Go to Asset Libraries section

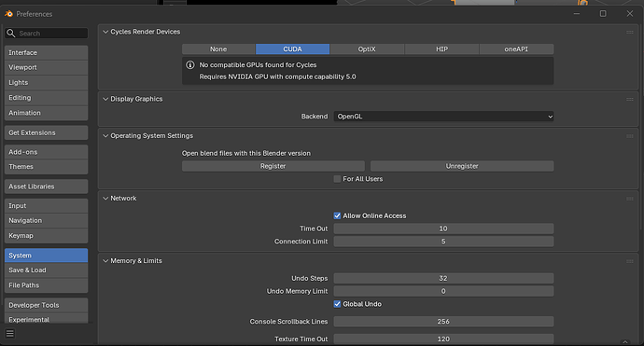pos(46,187)
